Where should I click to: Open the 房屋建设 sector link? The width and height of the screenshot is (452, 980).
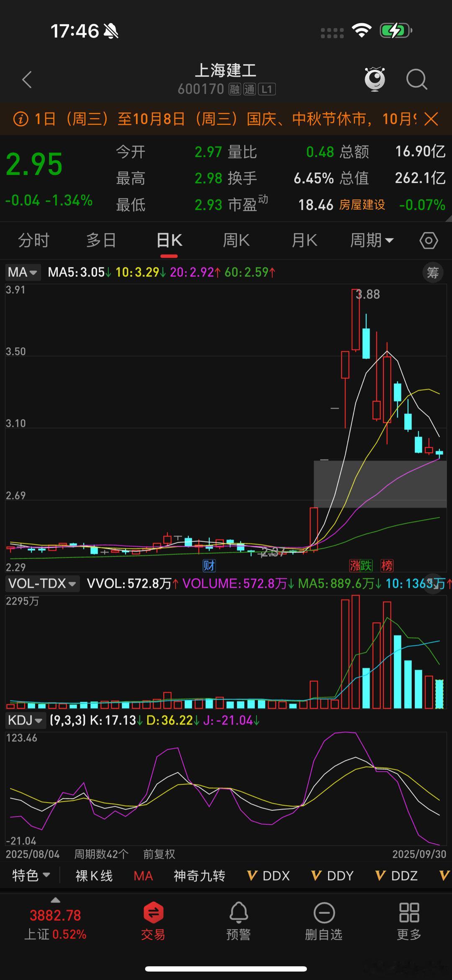(362, 205)
